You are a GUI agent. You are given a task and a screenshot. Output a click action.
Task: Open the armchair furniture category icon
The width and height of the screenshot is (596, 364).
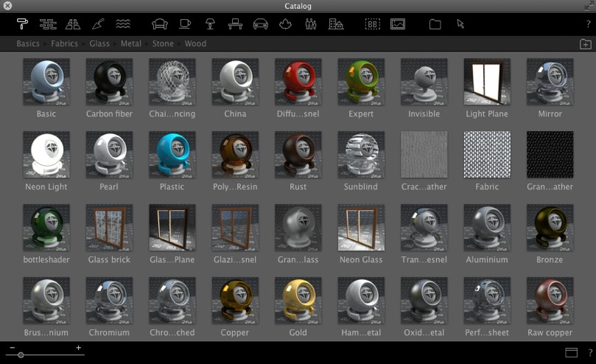coord(160,24)
